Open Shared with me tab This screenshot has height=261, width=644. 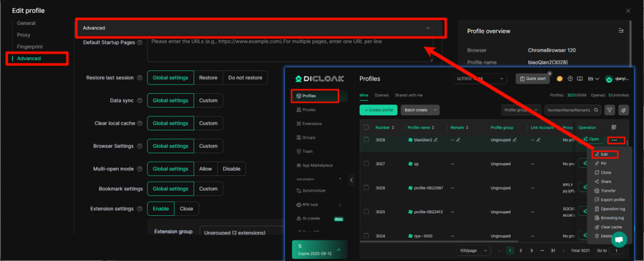point(409,96)
